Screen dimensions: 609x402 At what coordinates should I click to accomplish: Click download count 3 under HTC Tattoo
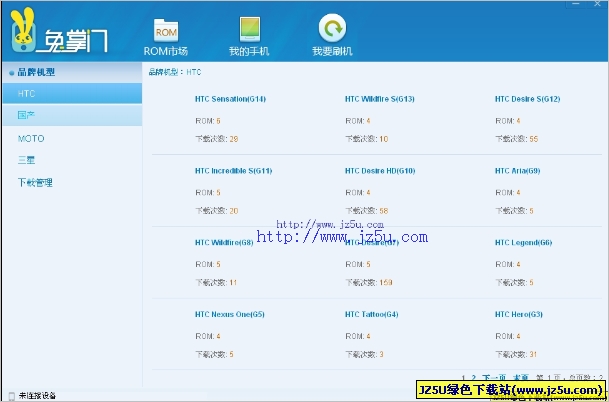coord(381,354)
